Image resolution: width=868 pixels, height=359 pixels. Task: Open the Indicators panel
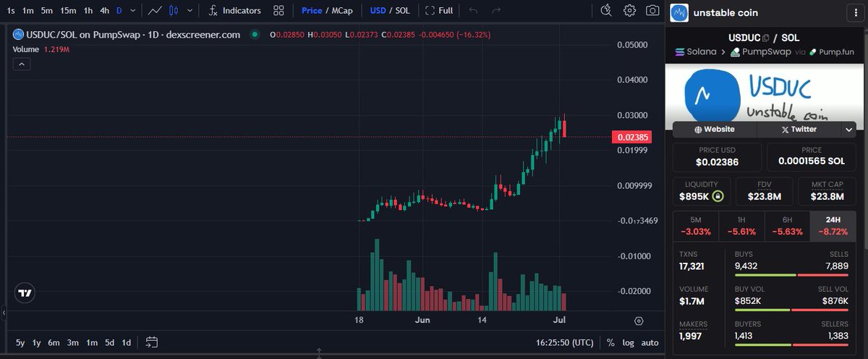234,11
